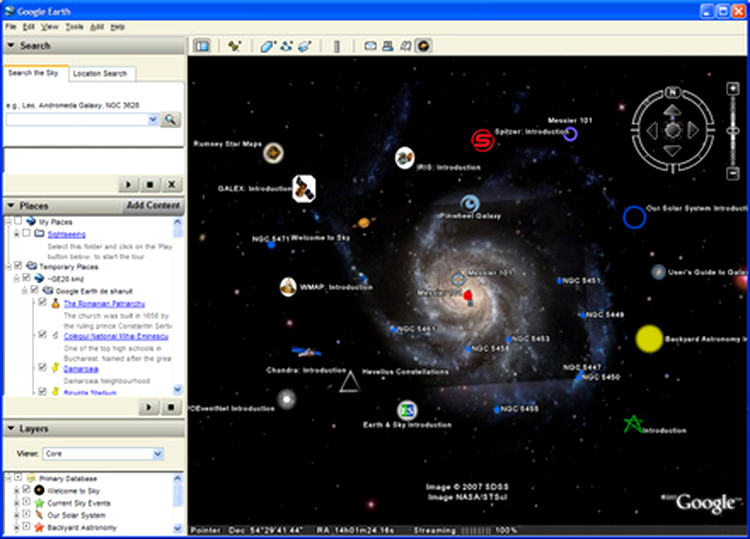This screenshot has width=750, height=539.
Task: Toggle the Sky/Earth switch toolbar icon
Action: 424,46
